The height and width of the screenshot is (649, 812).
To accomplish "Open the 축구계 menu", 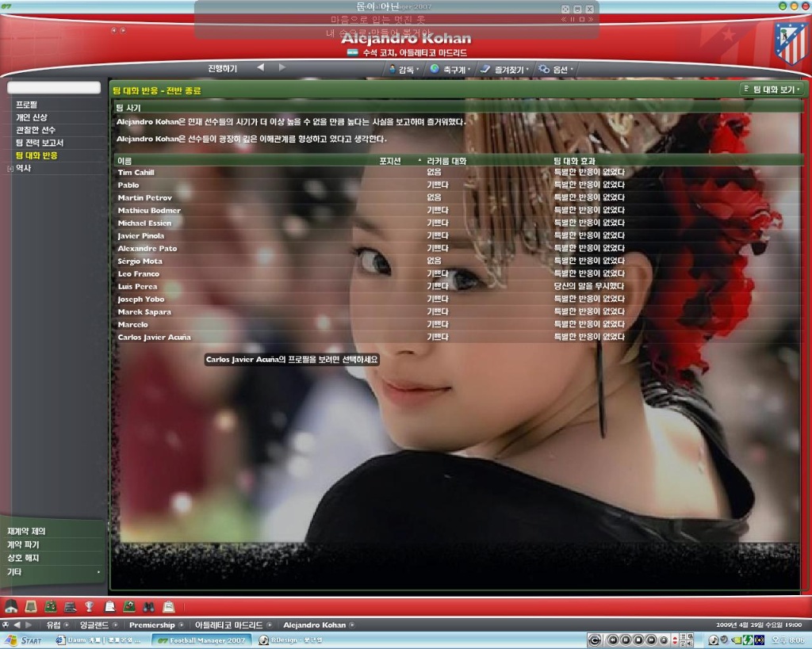I will click(450, 70).
